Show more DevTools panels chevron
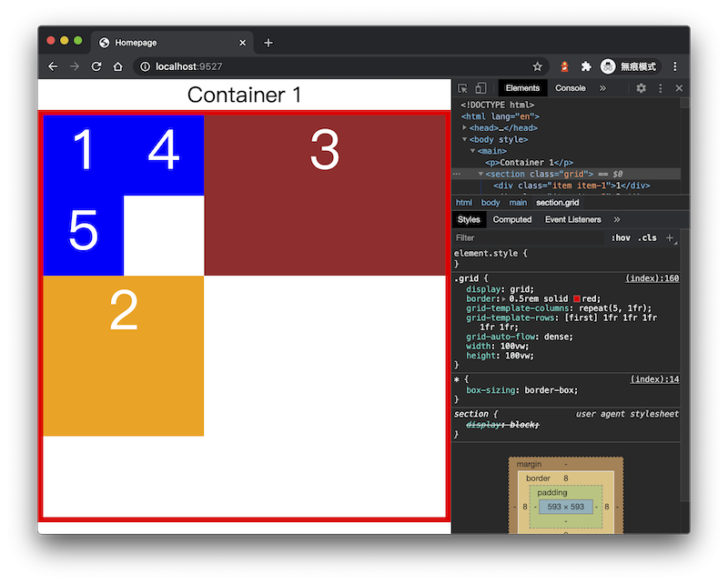Image resolution: width=728 pixels, height=584 pixels. point(602,88)
